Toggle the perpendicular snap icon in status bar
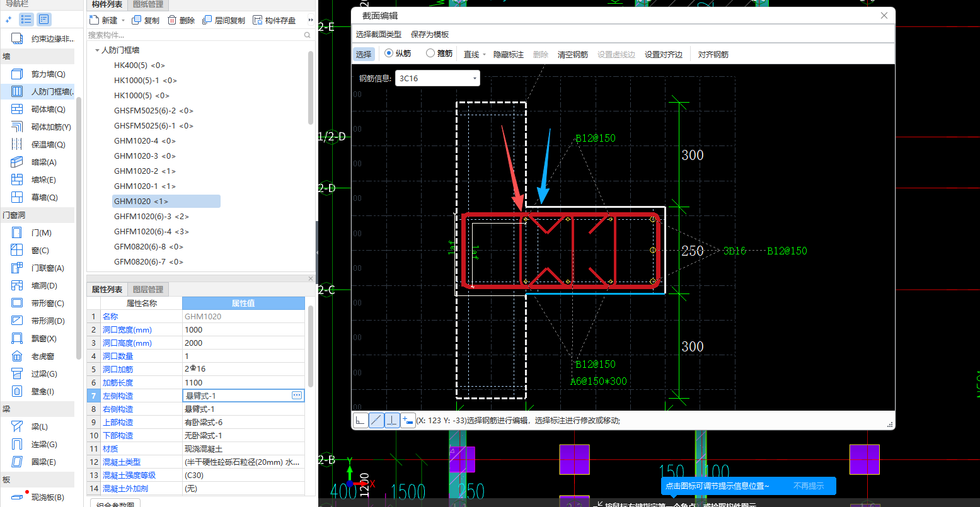The height and width of the screenshot is (507, 980). (392, 420)
